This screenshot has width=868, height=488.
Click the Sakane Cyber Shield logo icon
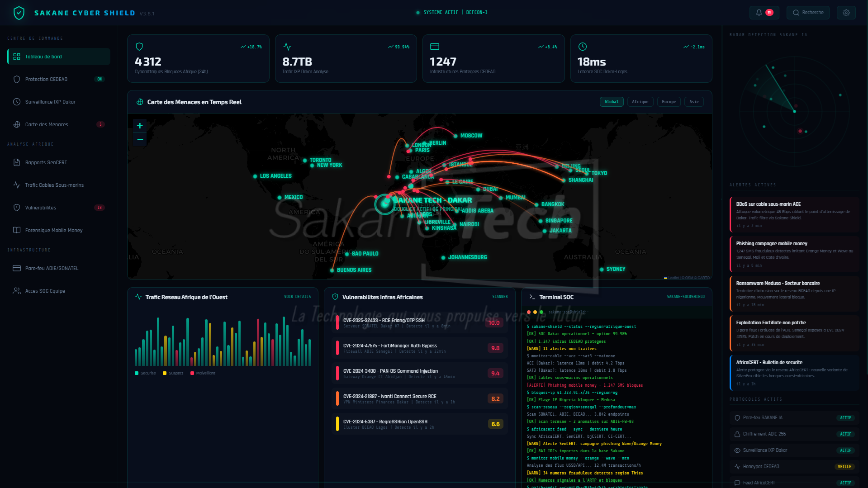pyautogui.click(x=19, y=13)
